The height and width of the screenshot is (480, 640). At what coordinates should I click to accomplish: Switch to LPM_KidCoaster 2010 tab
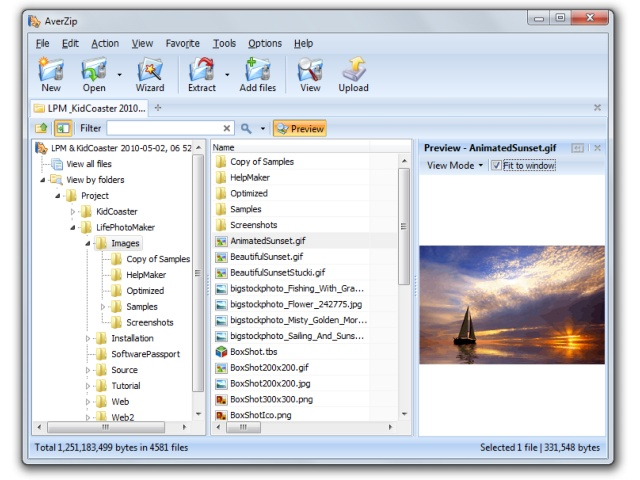90,108
